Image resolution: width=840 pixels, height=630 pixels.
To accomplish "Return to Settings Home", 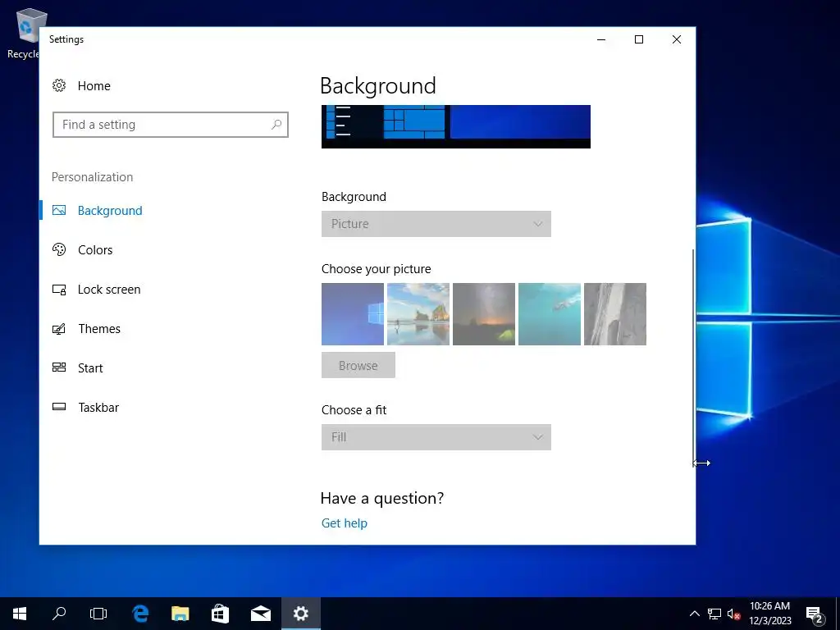I will tap(94, 85).
